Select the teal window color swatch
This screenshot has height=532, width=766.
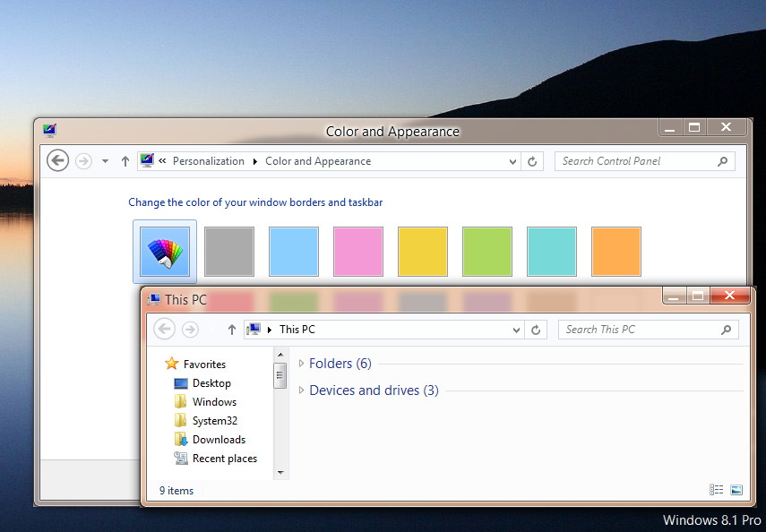[x=552, y=252]
